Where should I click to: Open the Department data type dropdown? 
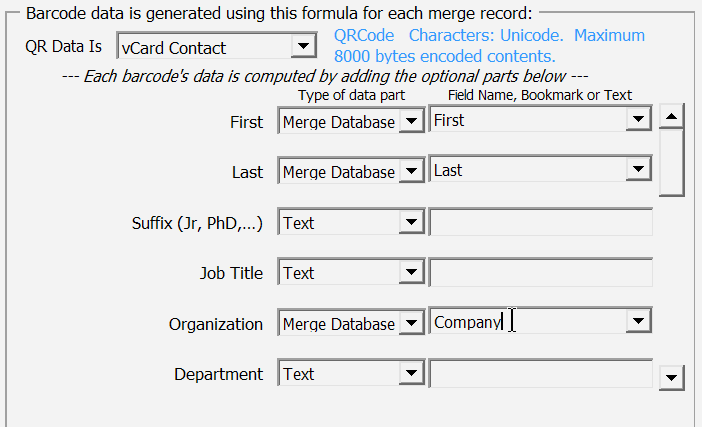coord(410,374)
